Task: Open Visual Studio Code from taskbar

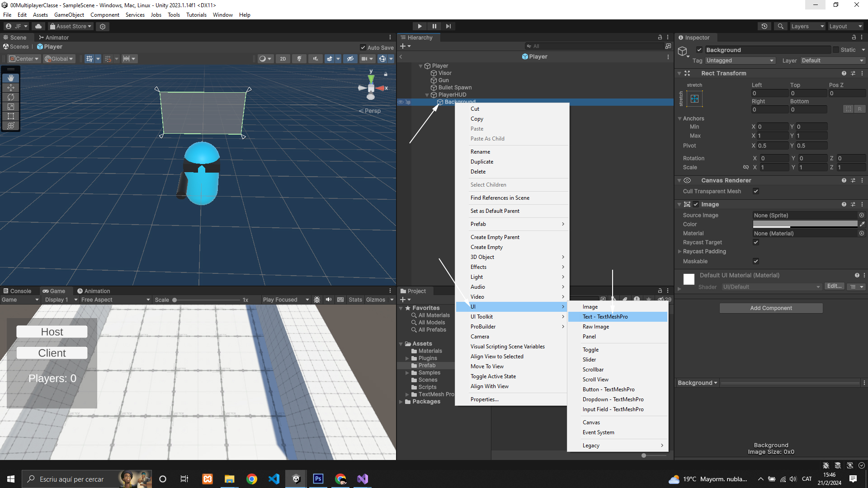Action: tap(274, 479)
